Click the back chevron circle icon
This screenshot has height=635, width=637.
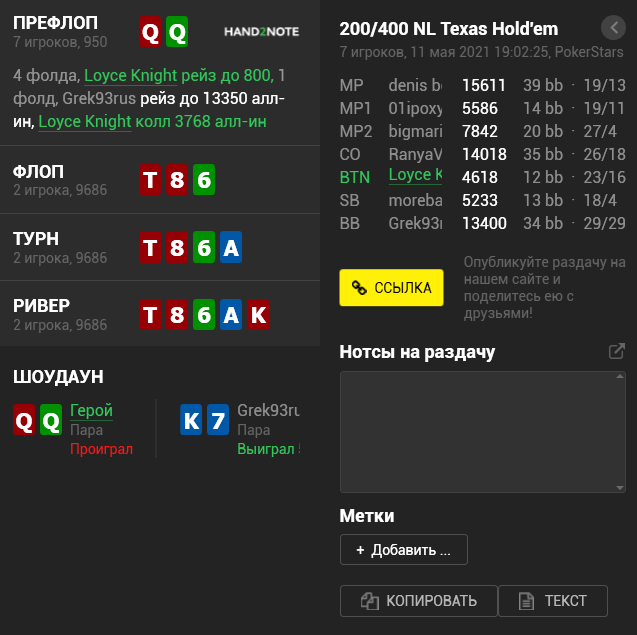[613, 28]
